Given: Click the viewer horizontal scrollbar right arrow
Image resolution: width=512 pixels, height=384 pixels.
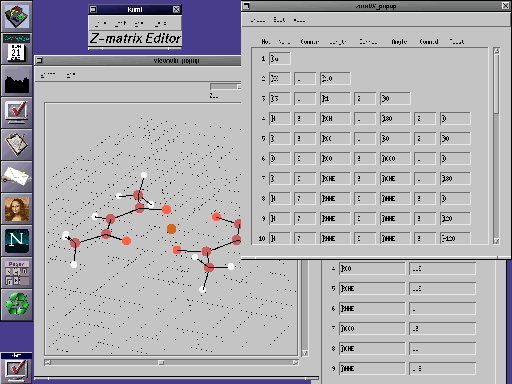Looking at the screenshot, I should (x=295, y=362).
